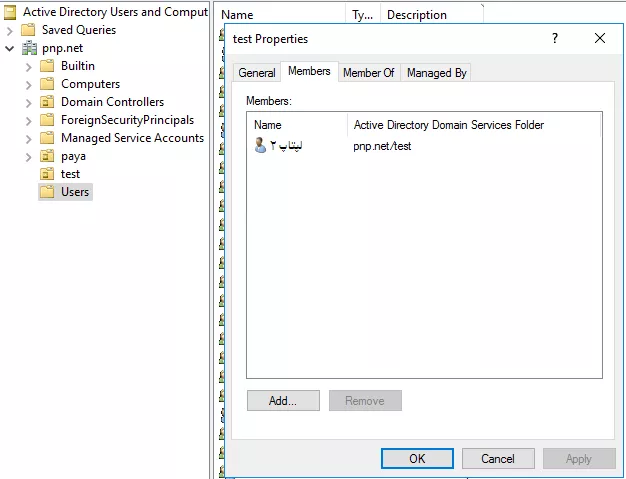Click the pnp.net domain icon

point(29,48)
